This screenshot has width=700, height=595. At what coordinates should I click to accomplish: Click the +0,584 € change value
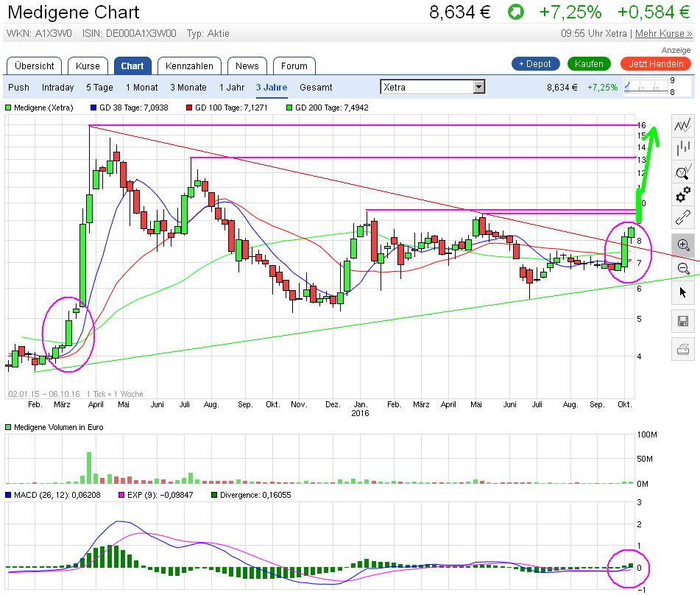654,12
